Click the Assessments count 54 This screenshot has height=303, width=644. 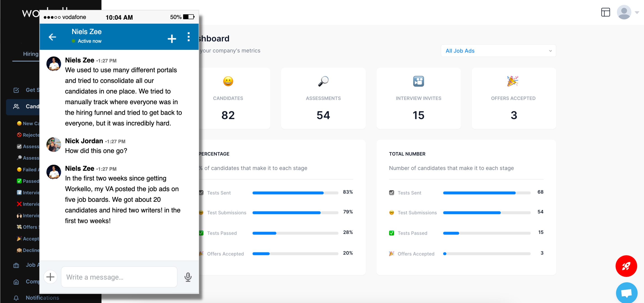(x=323, y=115)
